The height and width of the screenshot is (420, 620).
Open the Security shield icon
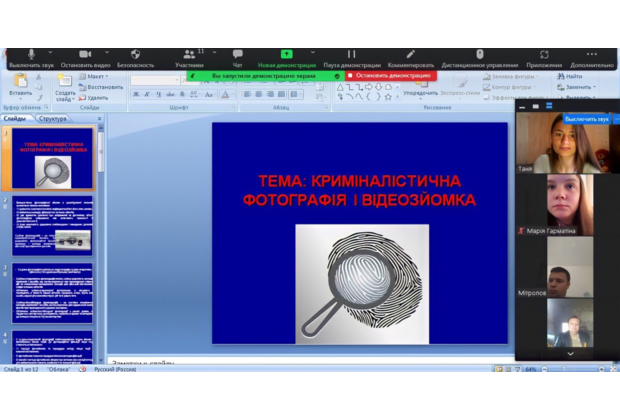136,54
